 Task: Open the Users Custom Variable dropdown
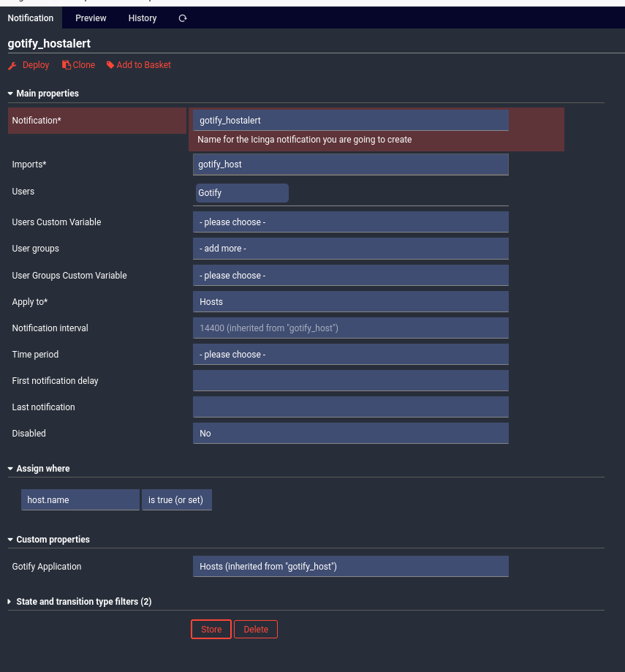pyautogui.click(x=350, y=222)
